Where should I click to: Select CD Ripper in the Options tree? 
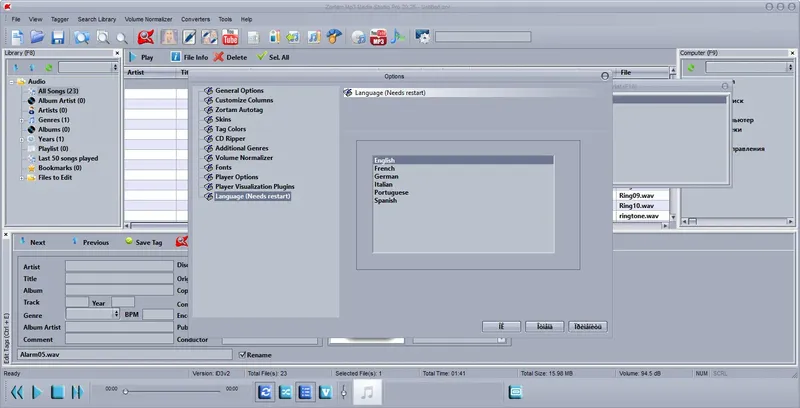230,139
